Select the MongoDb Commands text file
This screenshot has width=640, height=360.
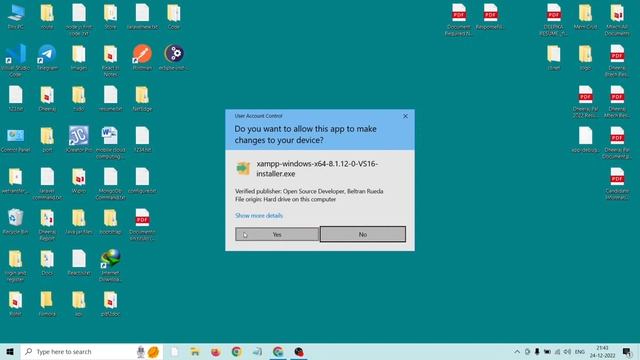click(110, 184)
